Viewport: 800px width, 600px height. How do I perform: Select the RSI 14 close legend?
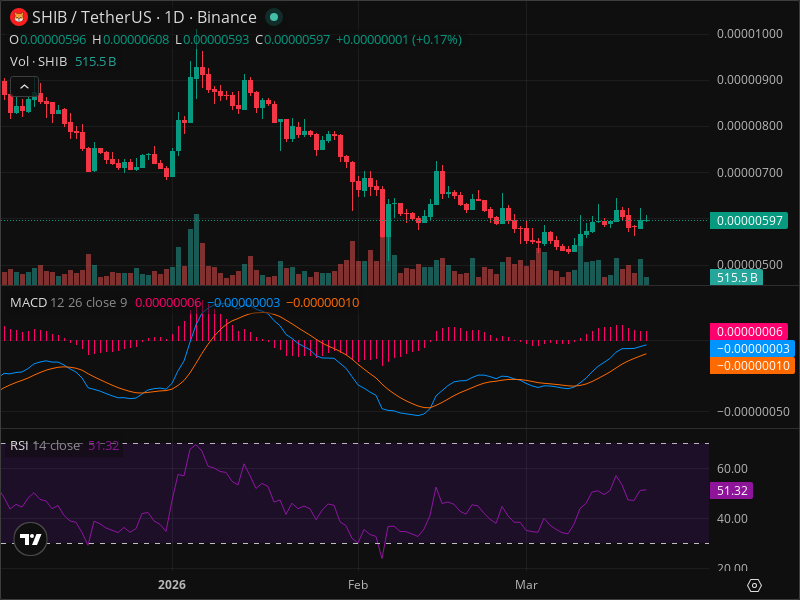coord(45,445)
